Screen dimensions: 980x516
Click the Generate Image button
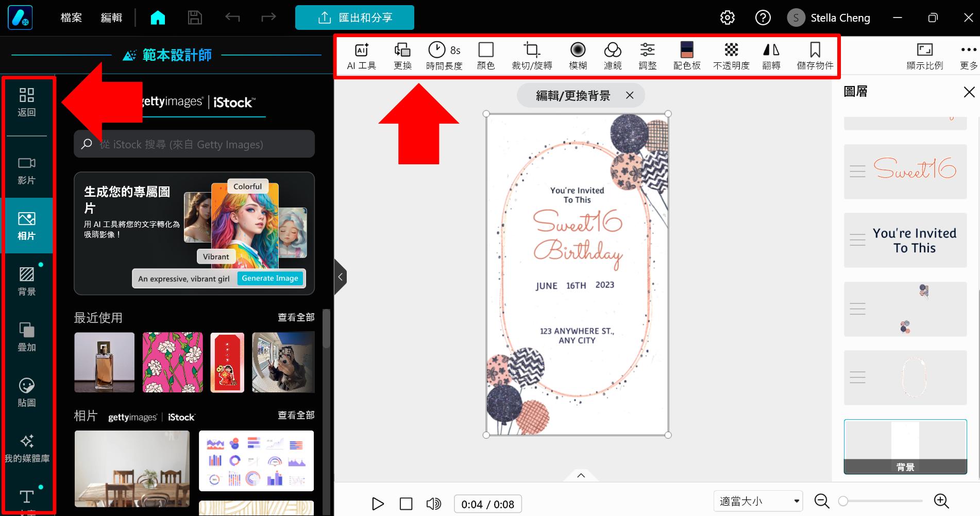(269, 278)
